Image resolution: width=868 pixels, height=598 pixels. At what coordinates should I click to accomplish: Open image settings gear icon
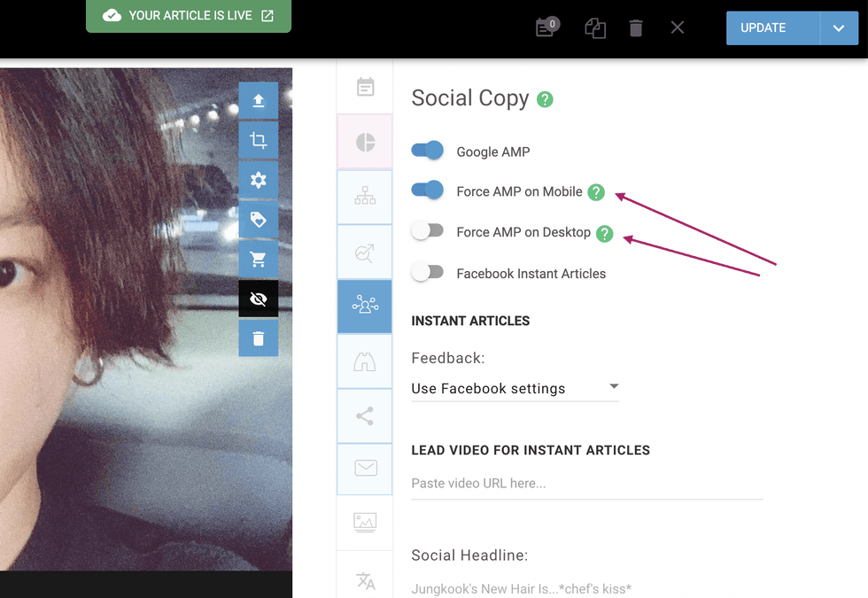click(258, 180)
